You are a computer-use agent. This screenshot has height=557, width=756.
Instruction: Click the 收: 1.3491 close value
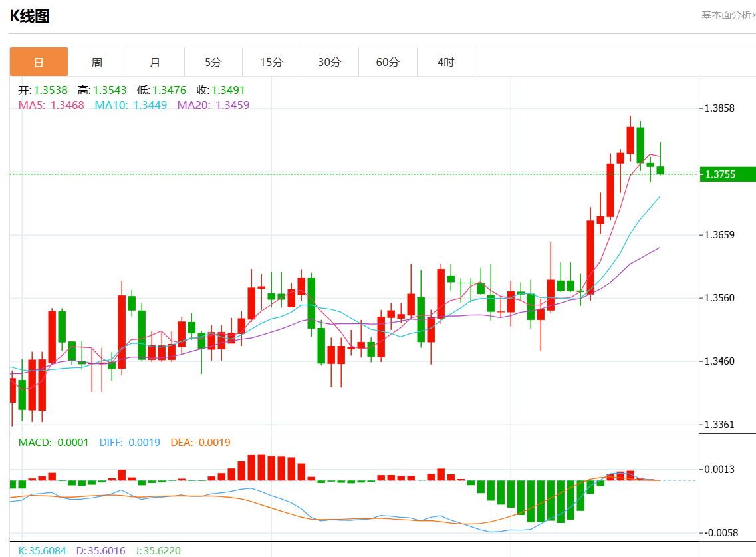pos(221,91)
